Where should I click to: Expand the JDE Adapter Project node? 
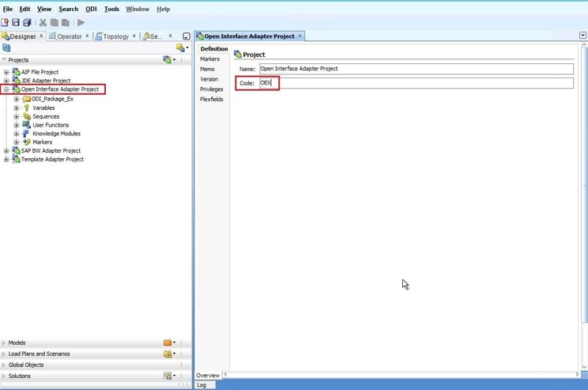pyautogui.click(x=6, y=81)
